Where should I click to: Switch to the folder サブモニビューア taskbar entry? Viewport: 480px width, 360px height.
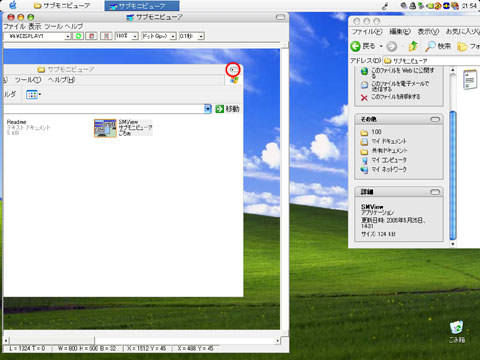62,6
